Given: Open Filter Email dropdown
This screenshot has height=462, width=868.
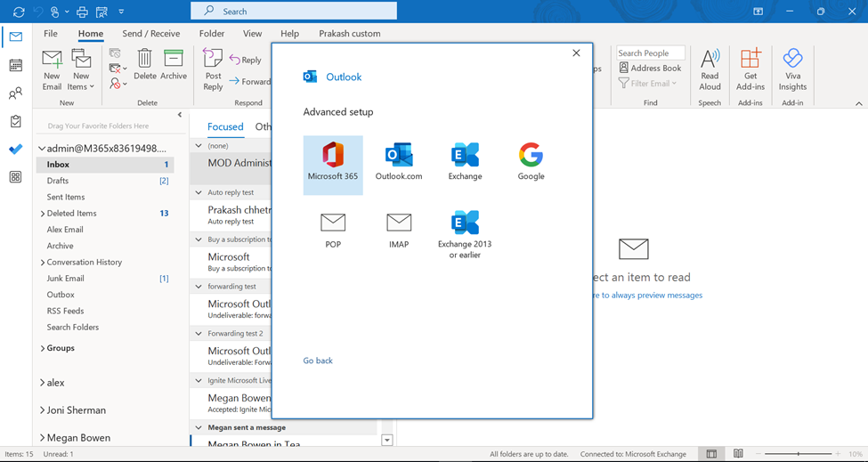Looking at the screenshot, I should (648, 84).
